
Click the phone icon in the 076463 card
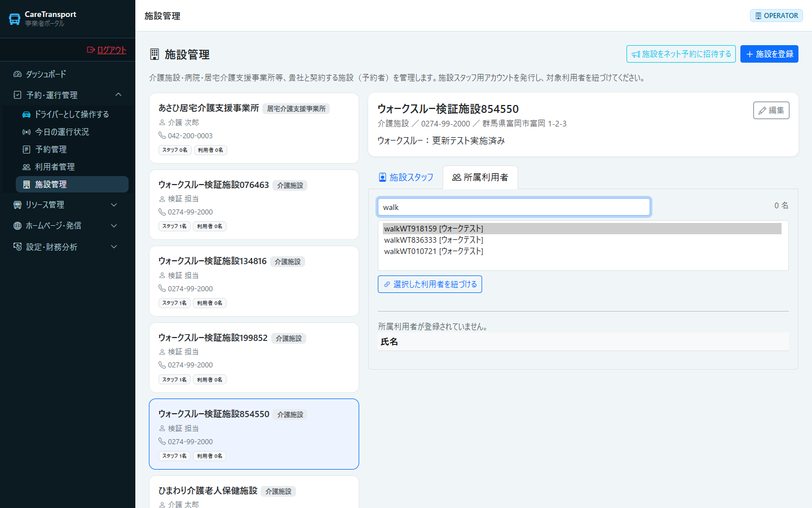(x=162, y=212)
